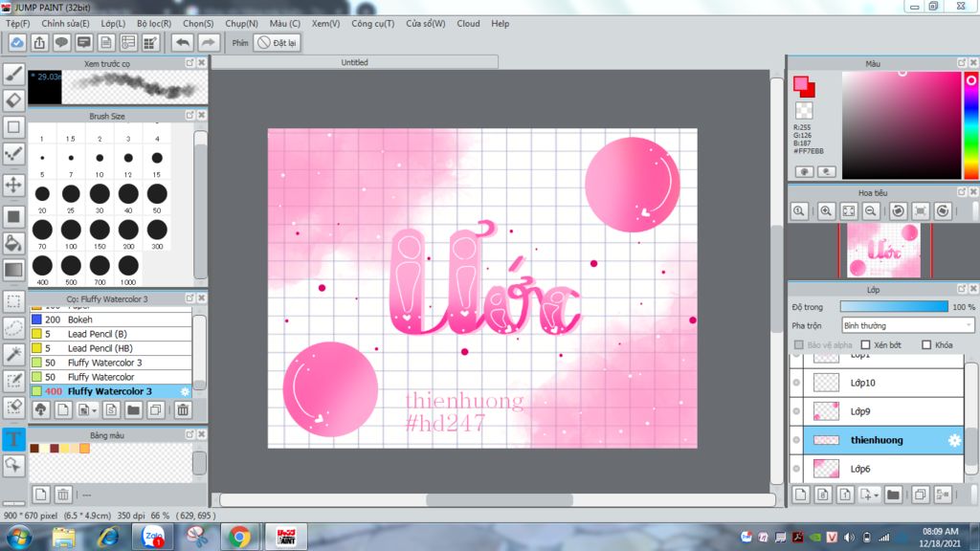Select the Lead Pencil (B) brush
Screen dimensions: 980x551
click(111, 334)
